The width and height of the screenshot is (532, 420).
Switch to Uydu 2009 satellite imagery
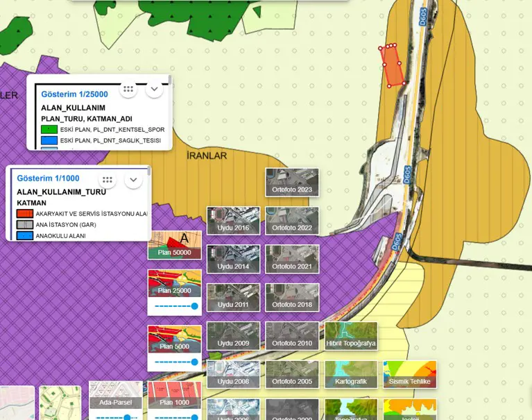[234, 336]
